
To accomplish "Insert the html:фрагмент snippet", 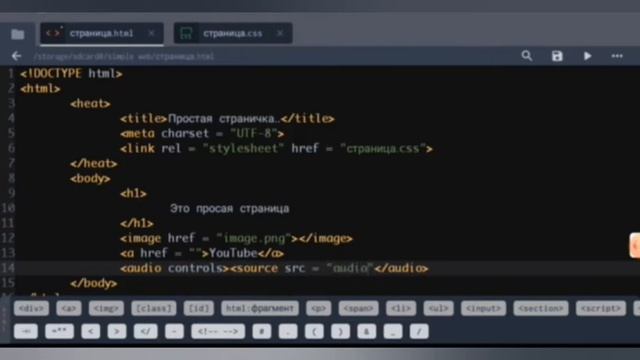I will pos(260,308).
